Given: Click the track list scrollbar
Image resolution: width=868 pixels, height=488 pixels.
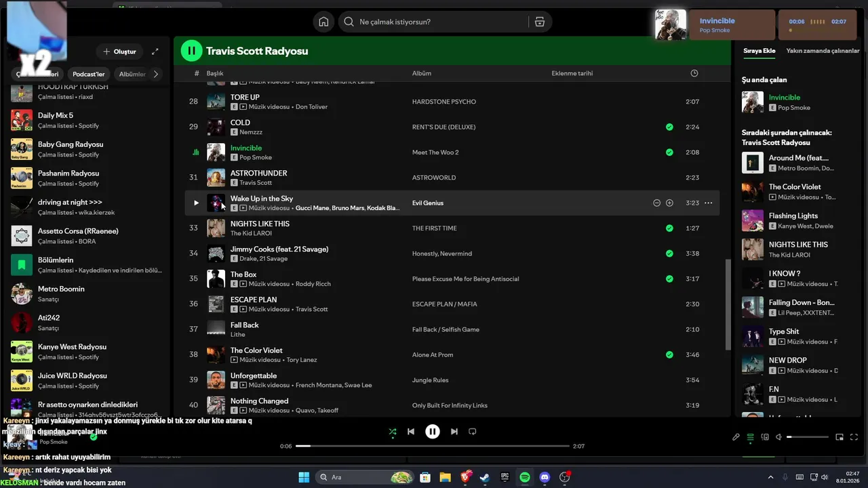Looking at the screenshot, I should 728,304.
